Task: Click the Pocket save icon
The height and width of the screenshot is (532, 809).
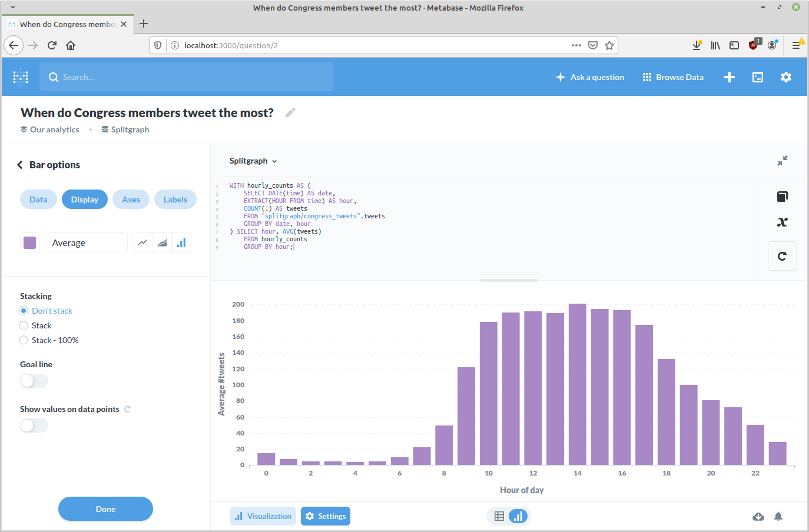Action: click(593, 45)
